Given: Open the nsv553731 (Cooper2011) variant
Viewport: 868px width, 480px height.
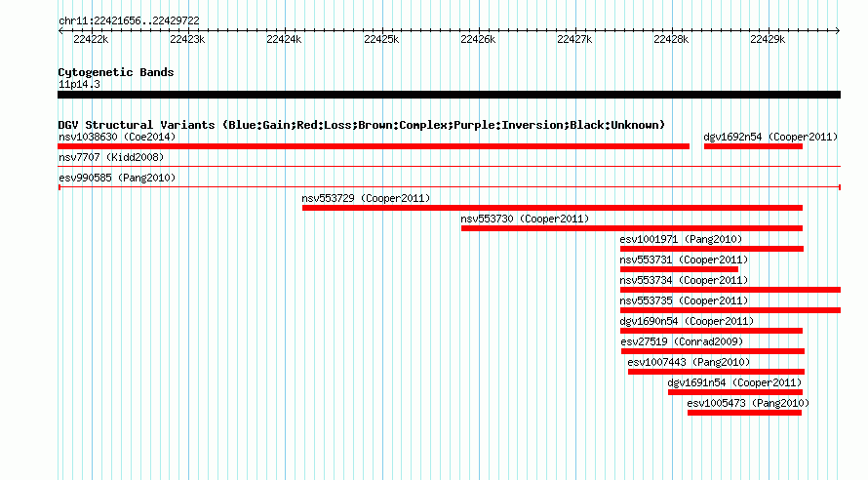Looking at the screenshot, I should click(684, 260).
